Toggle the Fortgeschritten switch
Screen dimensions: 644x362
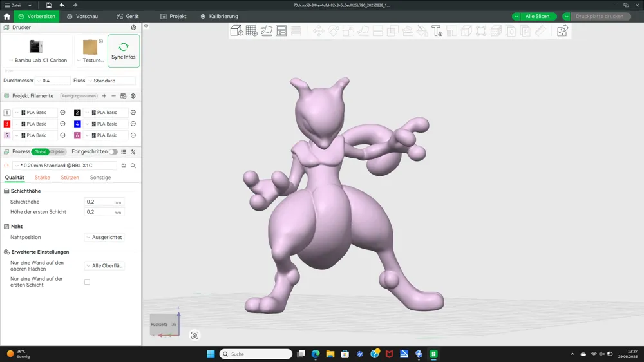pyautogui.click(x=113, y=151)
